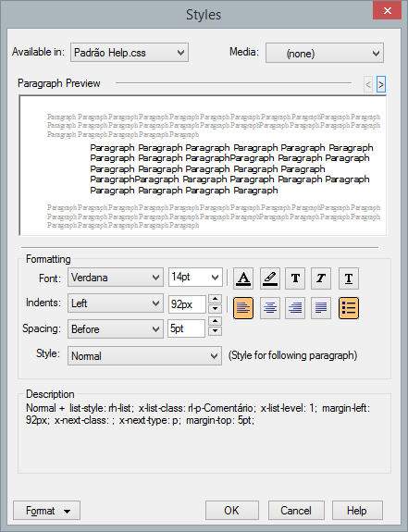Toggle underline text formatting
Viewport: 408px width, 532px height.
click(x=349, y=278)
